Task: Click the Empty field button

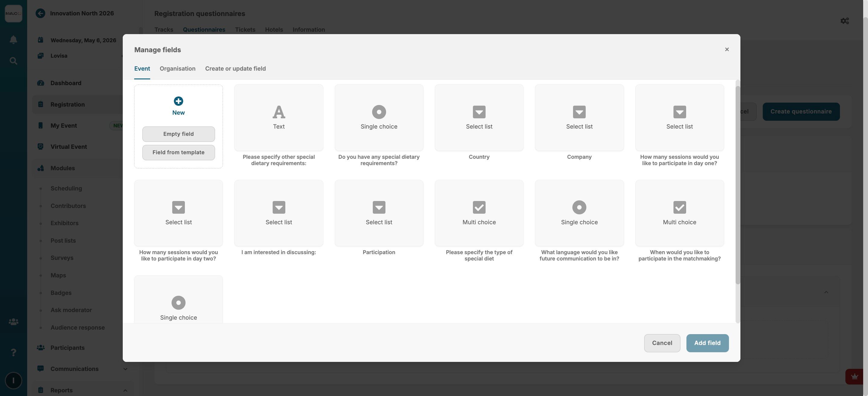Action: (x=178, y=134)
